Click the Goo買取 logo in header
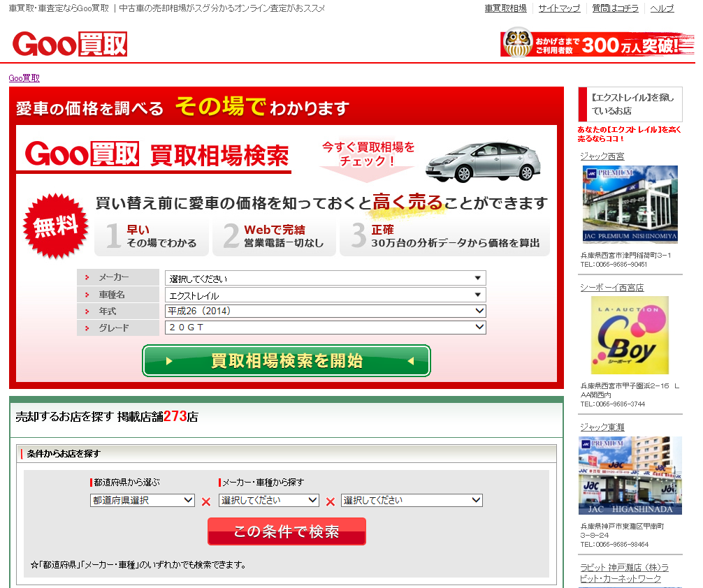This screenshot has height=588, width=703. [x=70, y=44]
